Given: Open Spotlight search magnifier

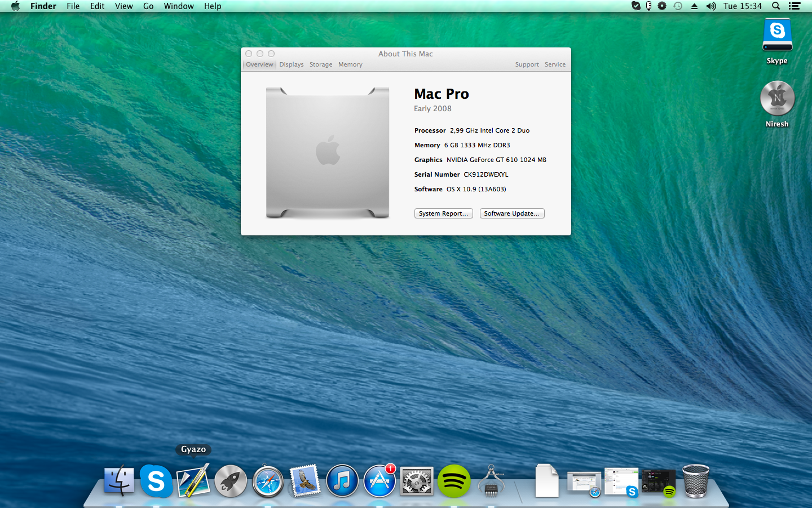Looking at the screenshot, I should click(x=776, y=6).
